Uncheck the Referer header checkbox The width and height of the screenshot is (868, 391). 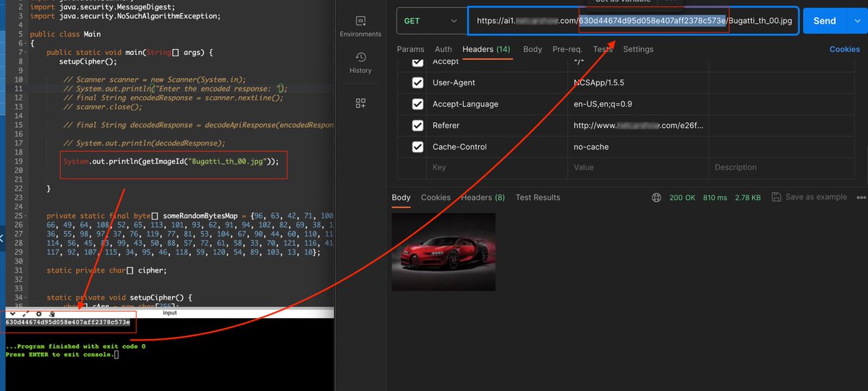(x=417, y=125)
